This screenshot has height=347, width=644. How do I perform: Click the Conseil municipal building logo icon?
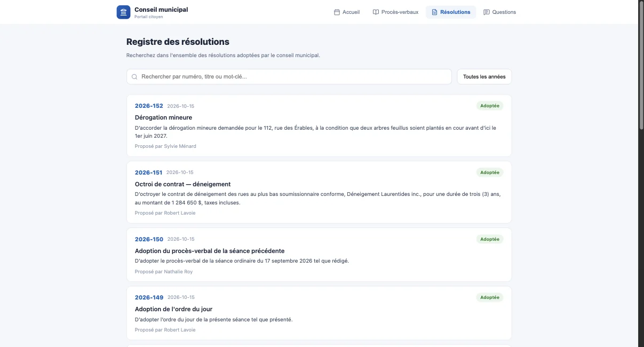tap(123, 12)
